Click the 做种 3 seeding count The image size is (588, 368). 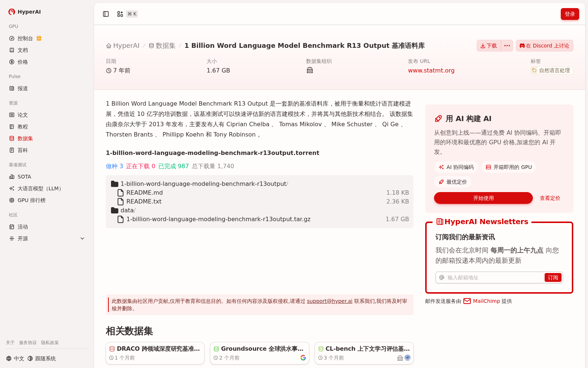(x=114, y=166)
